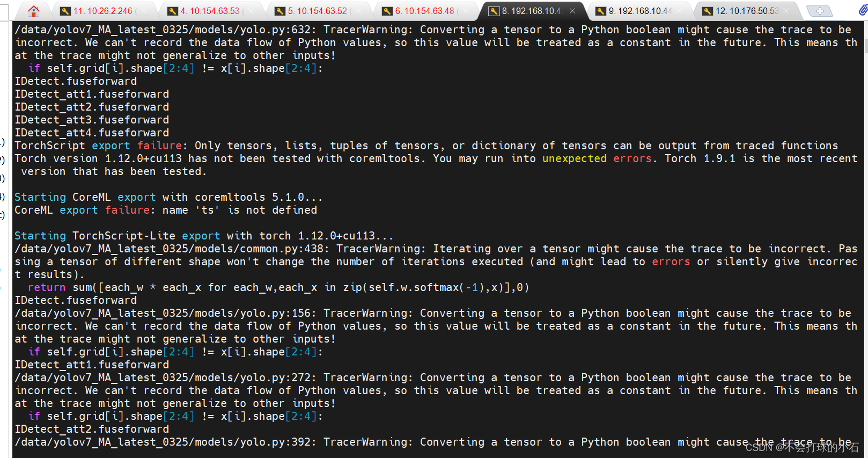Open the Home tab with house icon
The image size is (868, 458).
[34, 11]
